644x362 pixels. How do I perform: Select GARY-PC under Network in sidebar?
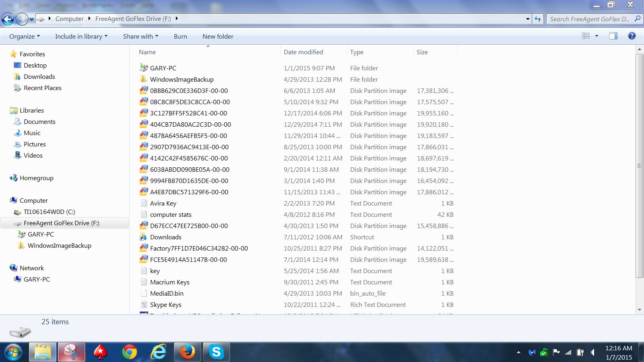37,279
